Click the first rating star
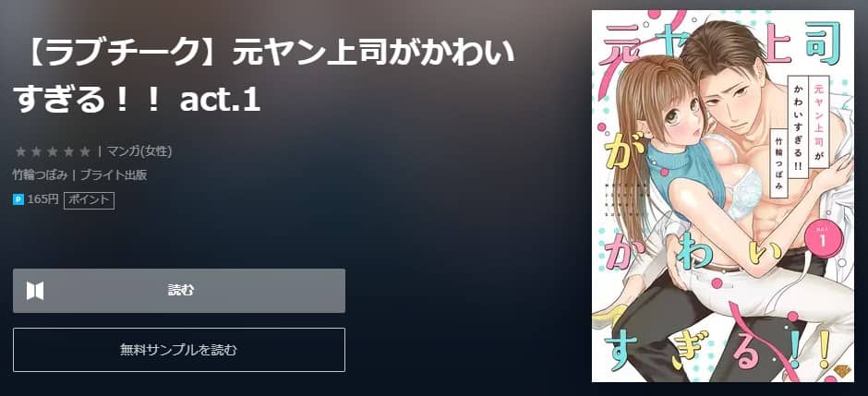Image resolution: width=868 pixels, height=396 pixels. pos(20,151)
